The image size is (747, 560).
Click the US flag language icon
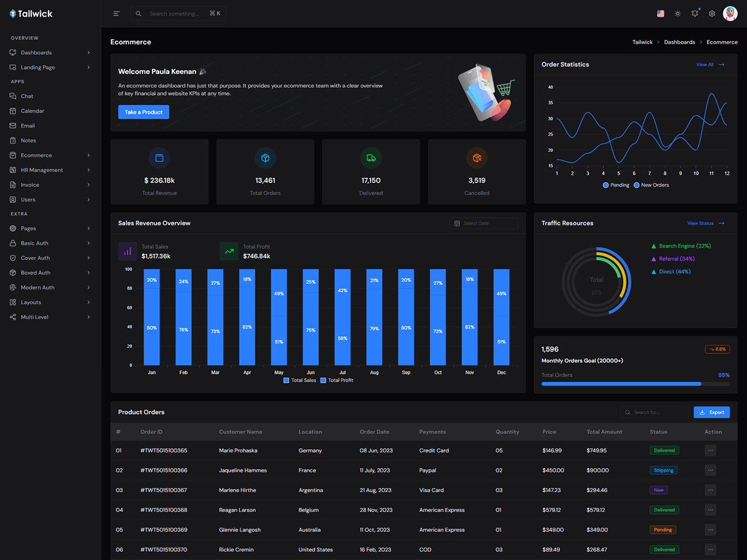(660, 14)
